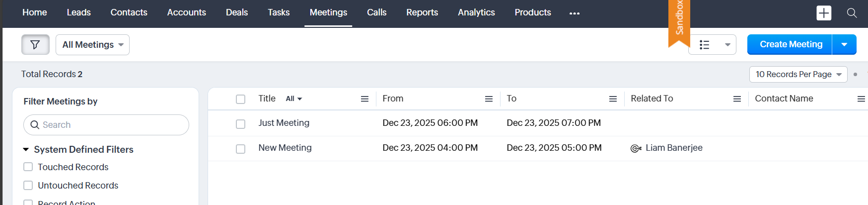Open the From column menu icon

tap(489, 99)
